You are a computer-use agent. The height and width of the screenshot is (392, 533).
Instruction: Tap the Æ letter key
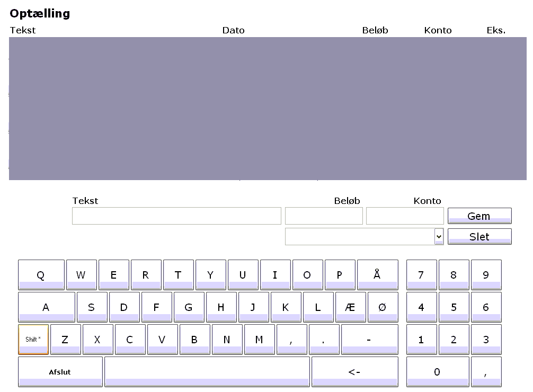click(x=350, y=307)
